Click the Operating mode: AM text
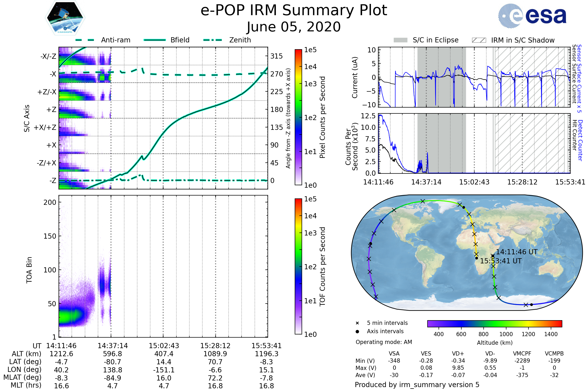The width and height of the screenshot is (588, 392). pyautogui.click(x=384, y=342)
